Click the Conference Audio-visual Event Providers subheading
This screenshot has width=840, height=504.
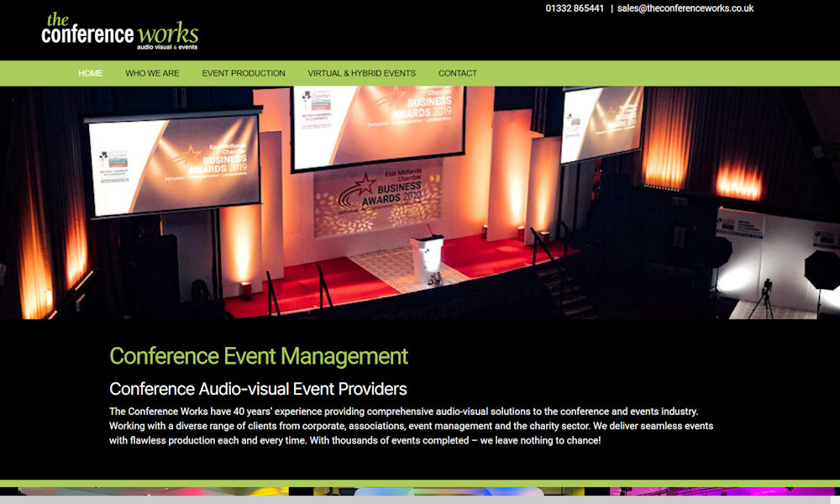tap(257, 389)
